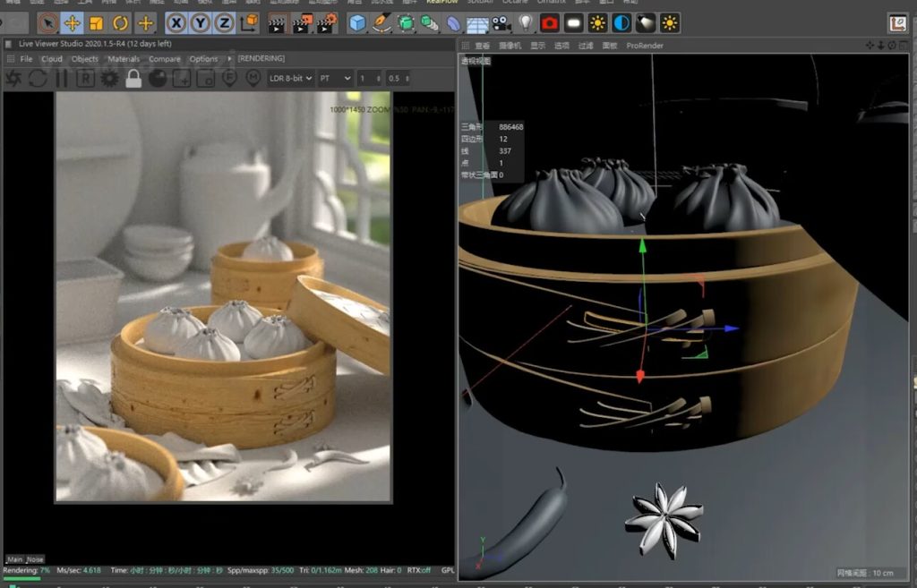Click the last Octane sun icon

[x=670, y=23]
